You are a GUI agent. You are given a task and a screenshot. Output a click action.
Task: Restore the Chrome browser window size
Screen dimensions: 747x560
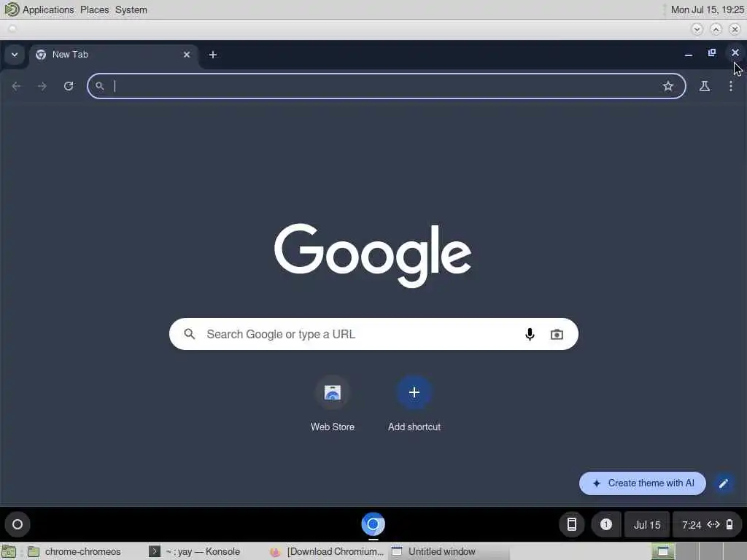click(x=712, y=53)
